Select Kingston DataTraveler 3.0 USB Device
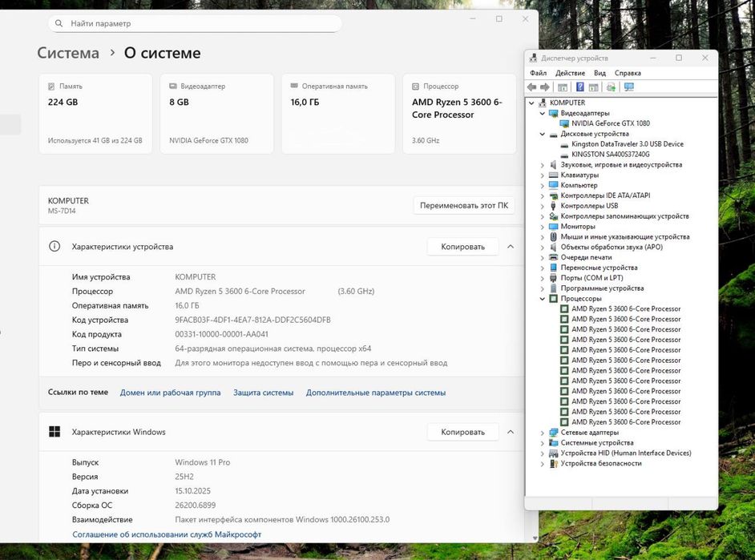 coord(628,144)
